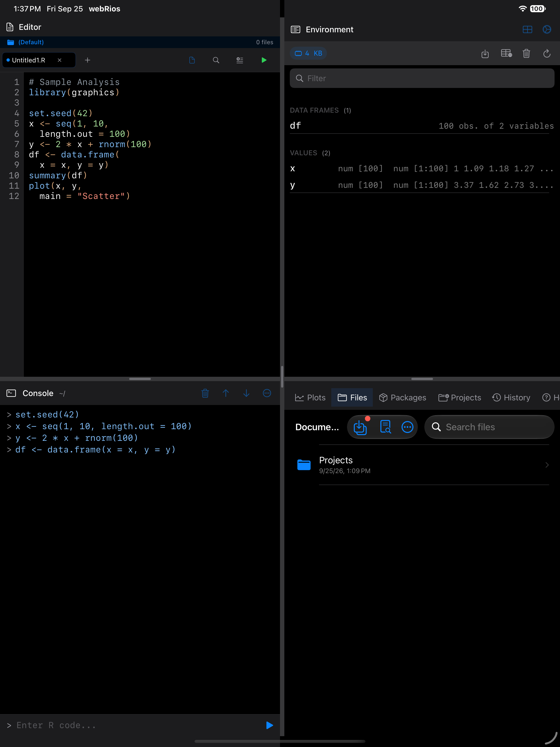The image size is (560, 747).
Task: Close the Untitled1.R tab
Action: [x=59, y=60]
